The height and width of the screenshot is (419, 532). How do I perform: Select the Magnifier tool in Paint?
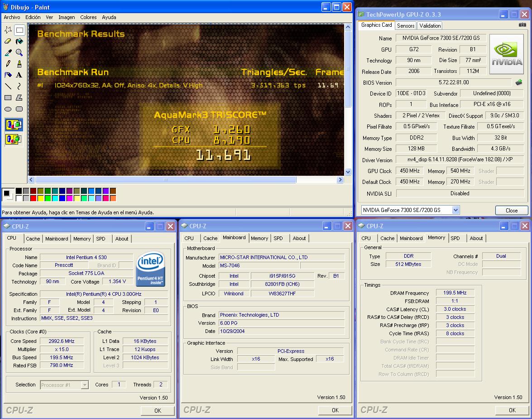(x=19, y=52)
